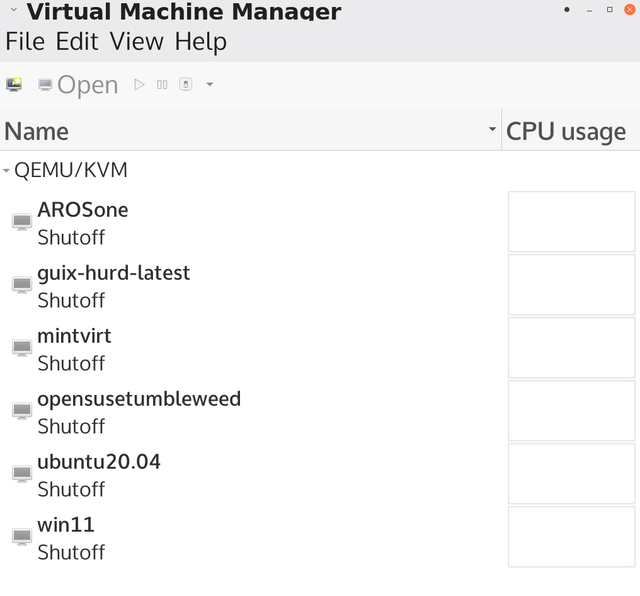
Task: Click the monitor icon beside ubuntu20.04
Action: pyautogui.click(x=22, y=473)
